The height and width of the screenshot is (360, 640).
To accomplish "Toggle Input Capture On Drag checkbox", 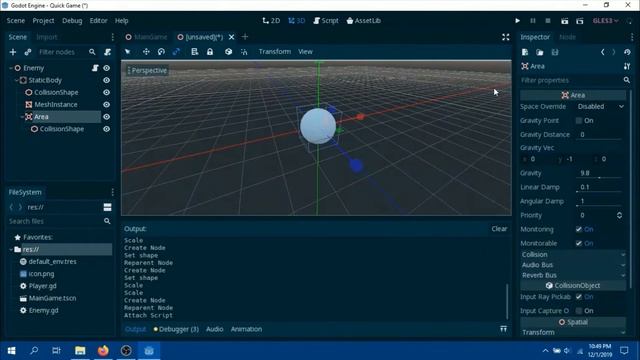I will tap(579, 311).
